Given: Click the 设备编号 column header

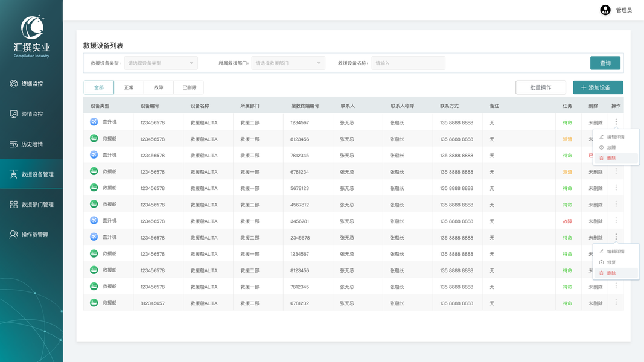Looking at the screenshot, I should tap(150, 106).
